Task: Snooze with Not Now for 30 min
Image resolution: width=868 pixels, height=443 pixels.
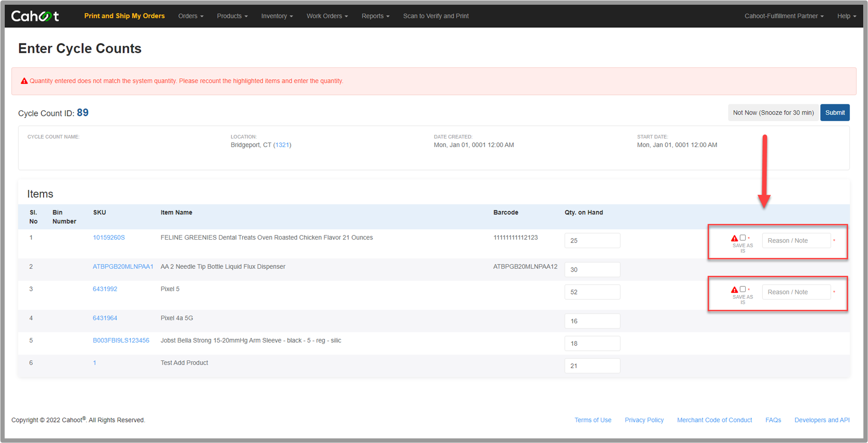Action: 773,112
